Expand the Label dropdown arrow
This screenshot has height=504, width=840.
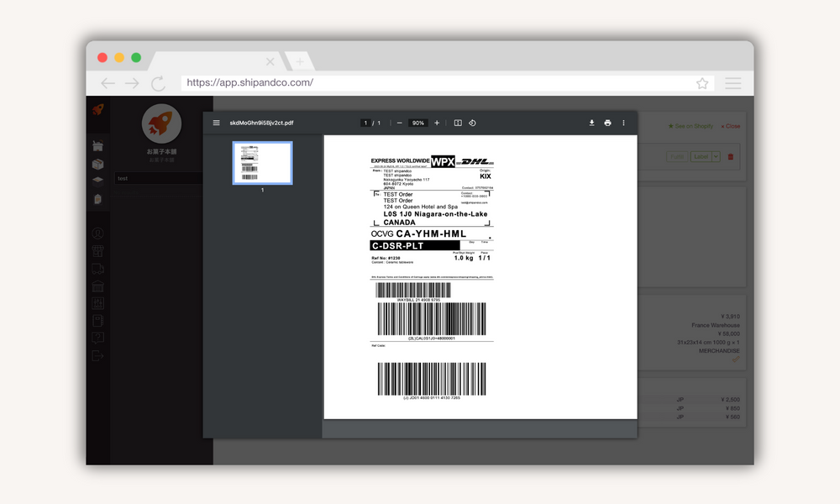tap(716, 156)
